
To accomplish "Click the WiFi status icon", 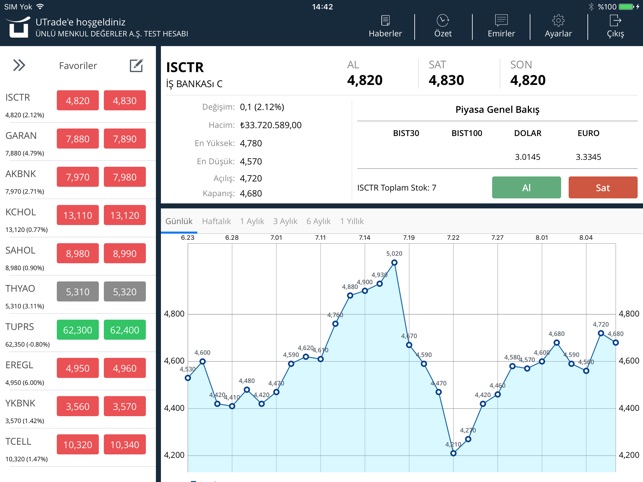I will (x=40, y=7).
